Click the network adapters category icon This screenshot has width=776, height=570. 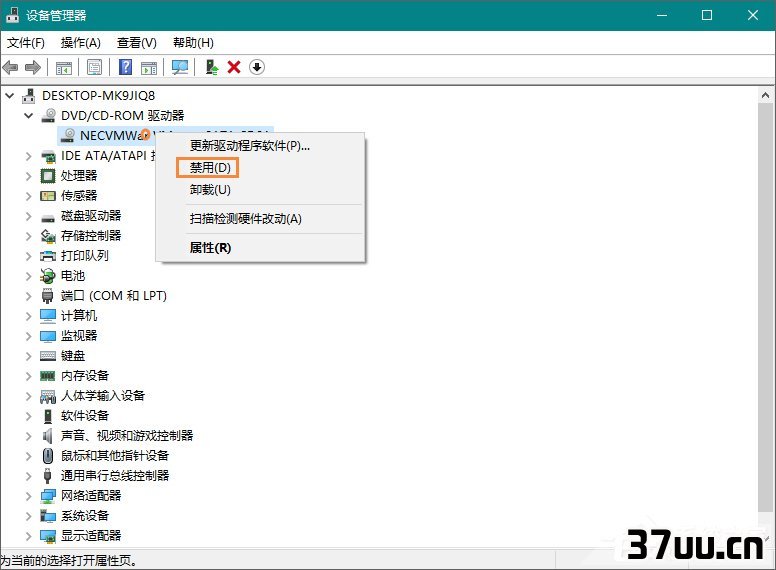pos(48,496)
